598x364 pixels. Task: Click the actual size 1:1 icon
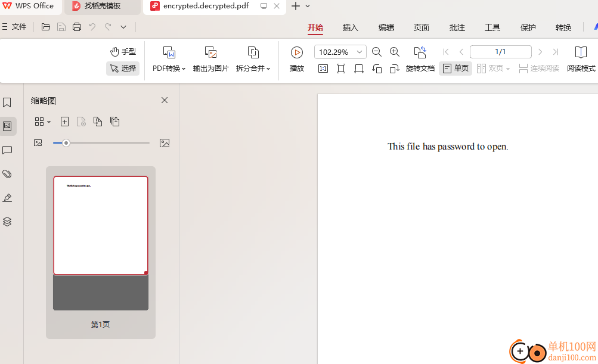pyautogui.click(x=323, y=69)
